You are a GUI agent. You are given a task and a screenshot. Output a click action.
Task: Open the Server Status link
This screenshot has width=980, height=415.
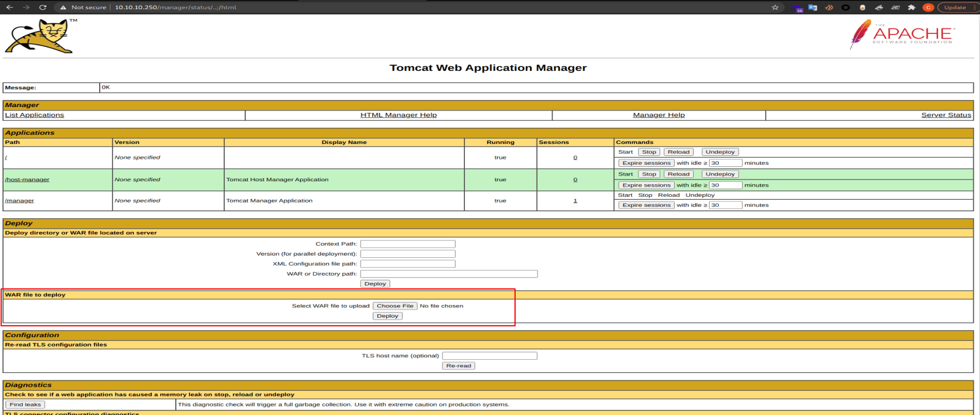[946, 115]
